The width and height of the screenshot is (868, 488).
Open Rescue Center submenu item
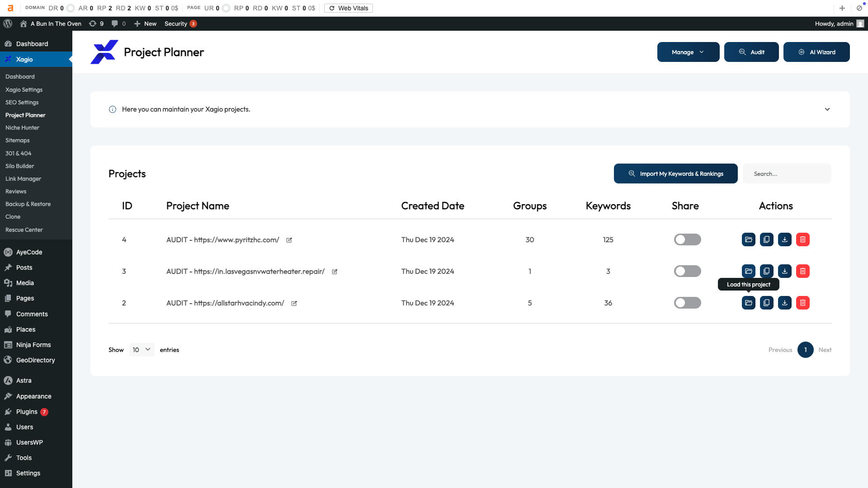pos(24,230)
